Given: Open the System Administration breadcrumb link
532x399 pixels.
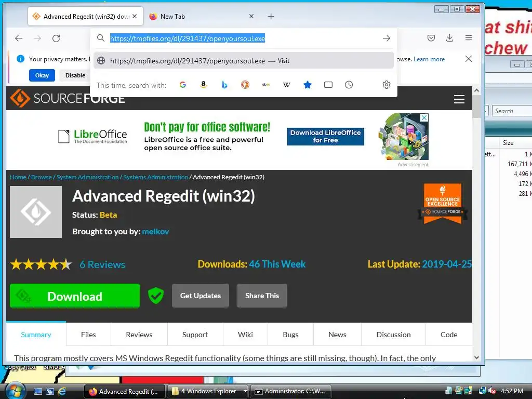Looking at the screenshot, I should pos(87,177).
